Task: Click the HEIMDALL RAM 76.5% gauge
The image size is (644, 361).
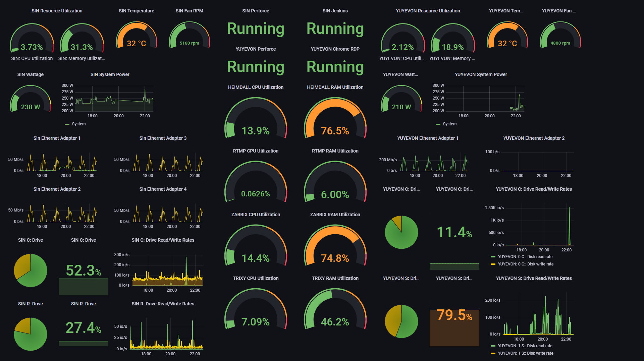Action: (335, 118)
